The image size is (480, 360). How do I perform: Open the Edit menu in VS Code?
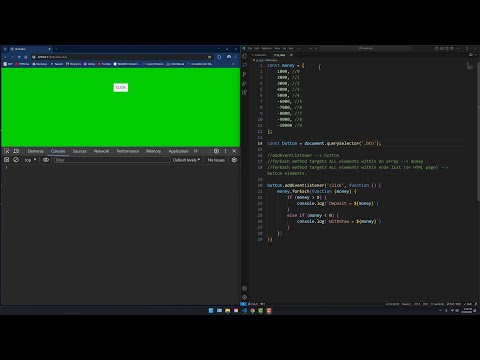[x=257, y=48]
